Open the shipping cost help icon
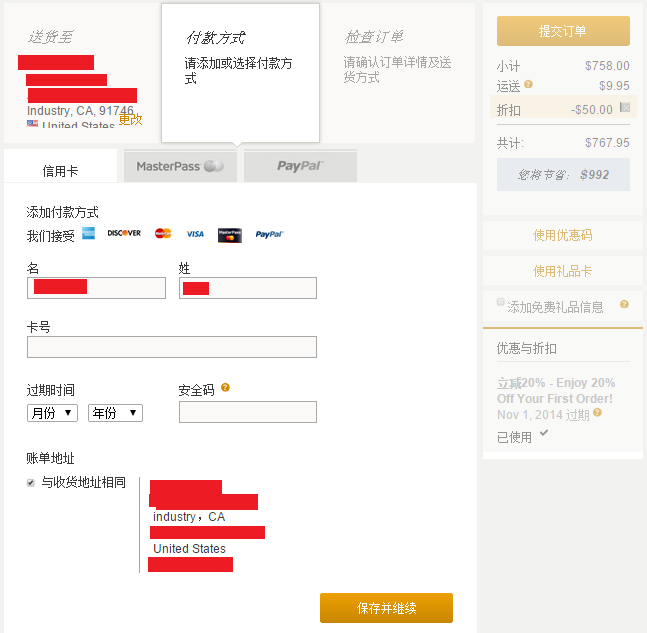This screenshot has width=647, height=633. (x=528, y=84)
